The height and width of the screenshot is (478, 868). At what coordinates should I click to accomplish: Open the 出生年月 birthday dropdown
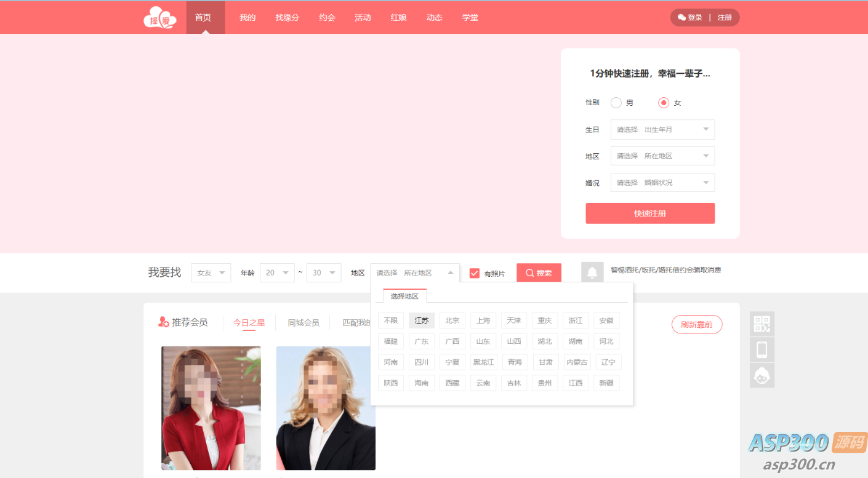click(662, 129)
